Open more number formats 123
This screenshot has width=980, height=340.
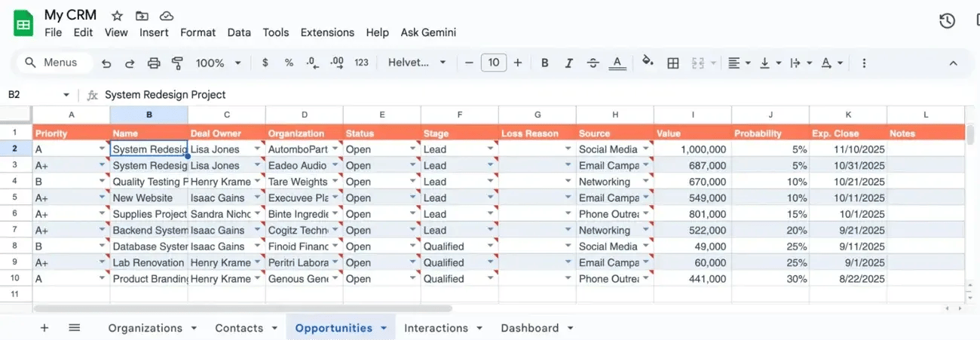click(362, 63)
